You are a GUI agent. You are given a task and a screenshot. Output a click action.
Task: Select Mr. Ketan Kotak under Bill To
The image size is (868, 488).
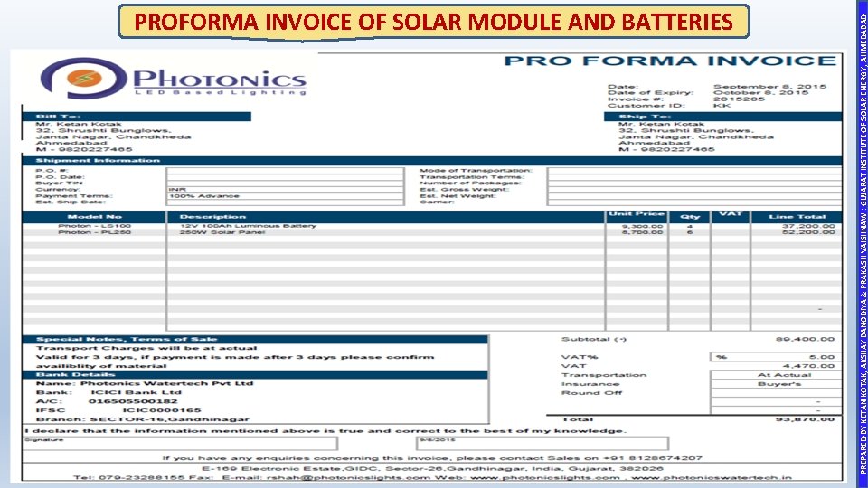pyautogui.click(x=79, y=124)
